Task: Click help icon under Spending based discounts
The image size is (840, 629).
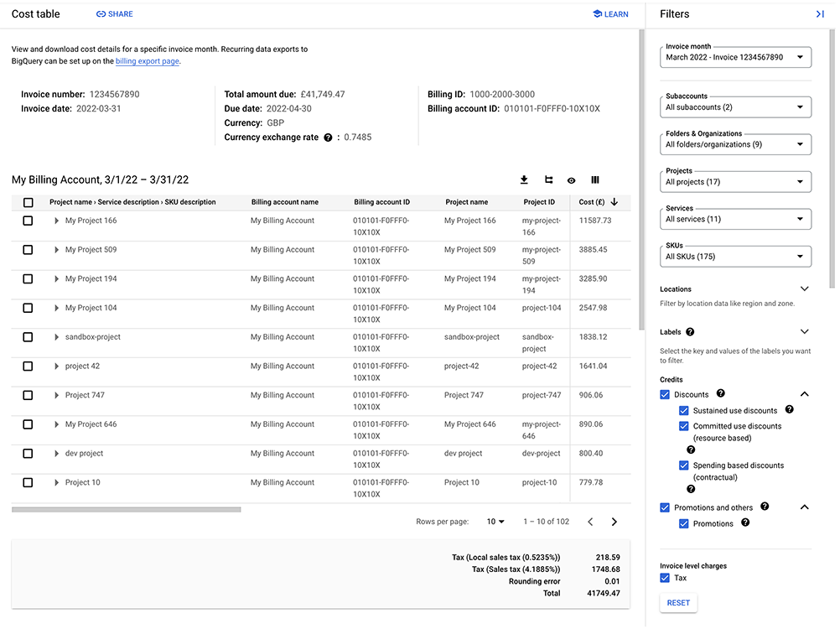Action: click(691, 489)
